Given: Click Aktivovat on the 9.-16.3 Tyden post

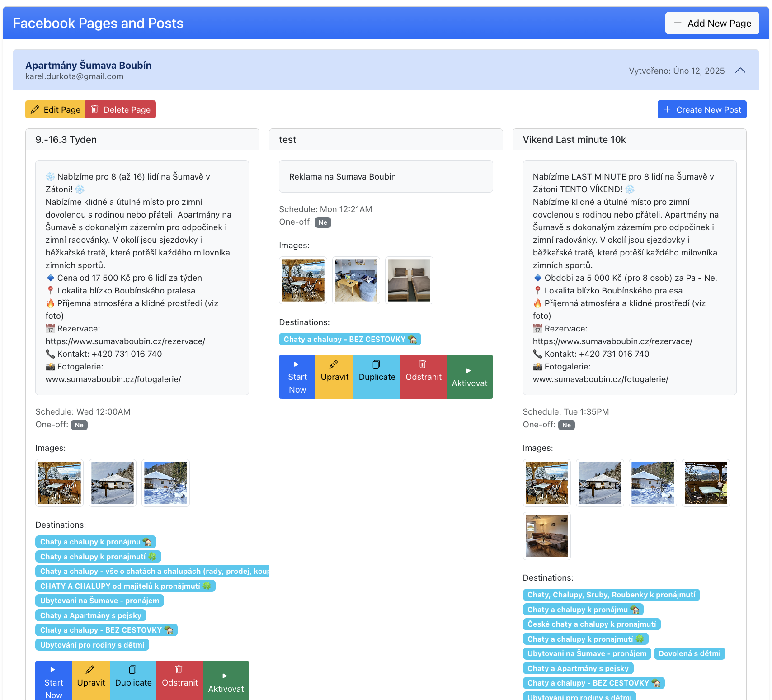Looking at the screenshot, I should pyautogui.click(x=226, y=681).
